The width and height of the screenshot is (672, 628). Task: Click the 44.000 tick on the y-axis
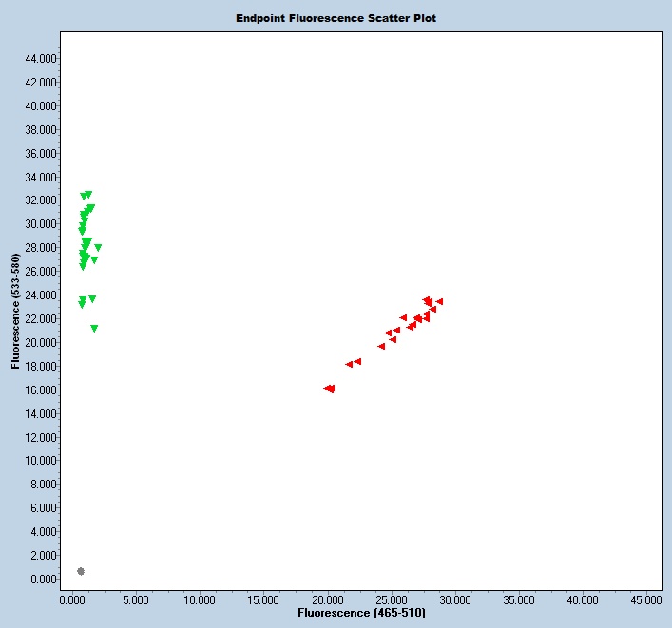[42, 59]
